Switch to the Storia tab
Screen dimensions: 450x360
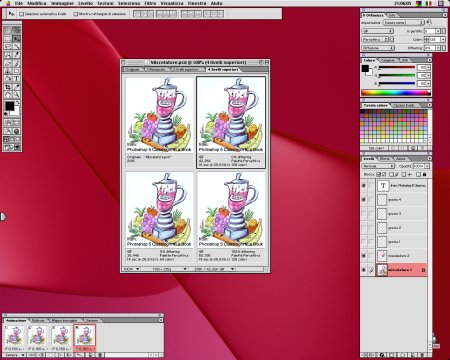click(384, 159)
